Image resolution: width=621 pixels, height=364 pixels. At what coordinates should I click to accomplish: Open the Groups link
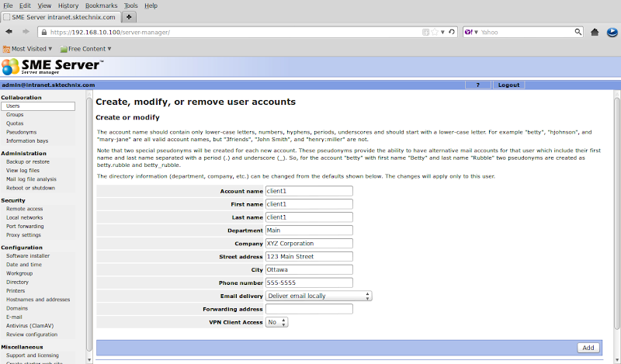[x=15, y=114]
